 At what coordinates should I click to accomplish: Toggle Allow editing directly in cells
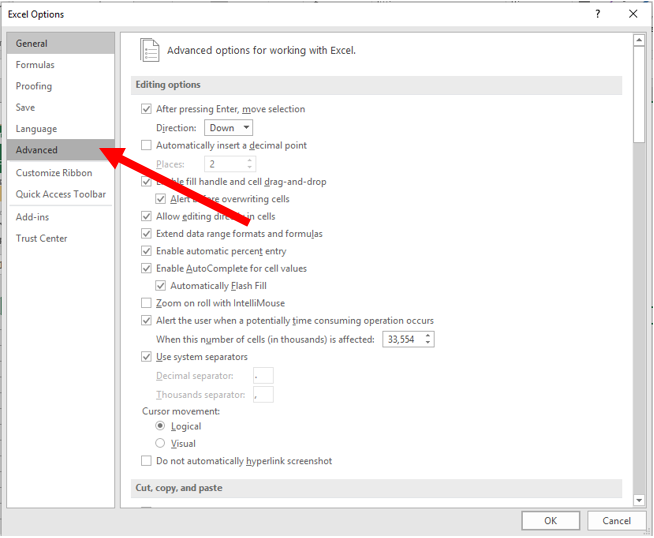pos(146,216)
